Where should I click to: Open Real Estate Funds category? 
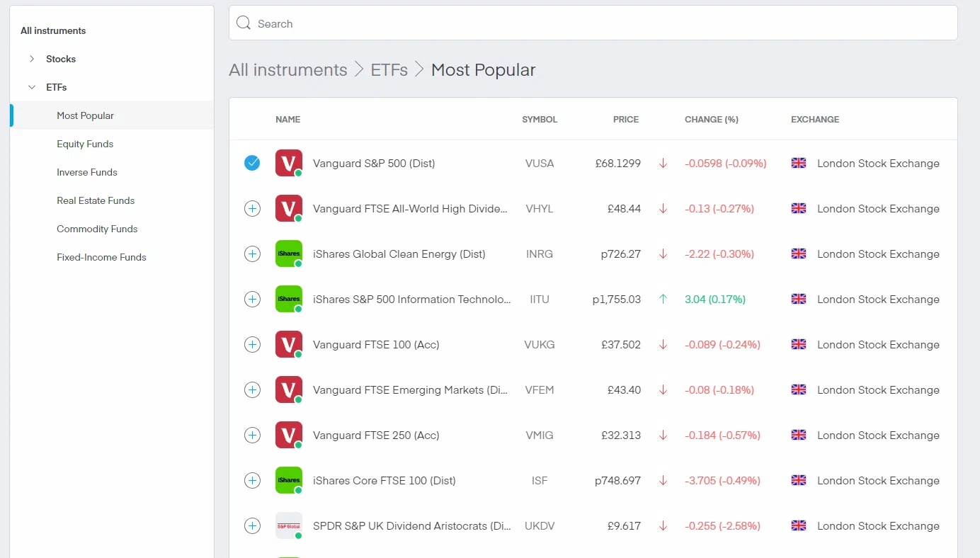[96, 200]
